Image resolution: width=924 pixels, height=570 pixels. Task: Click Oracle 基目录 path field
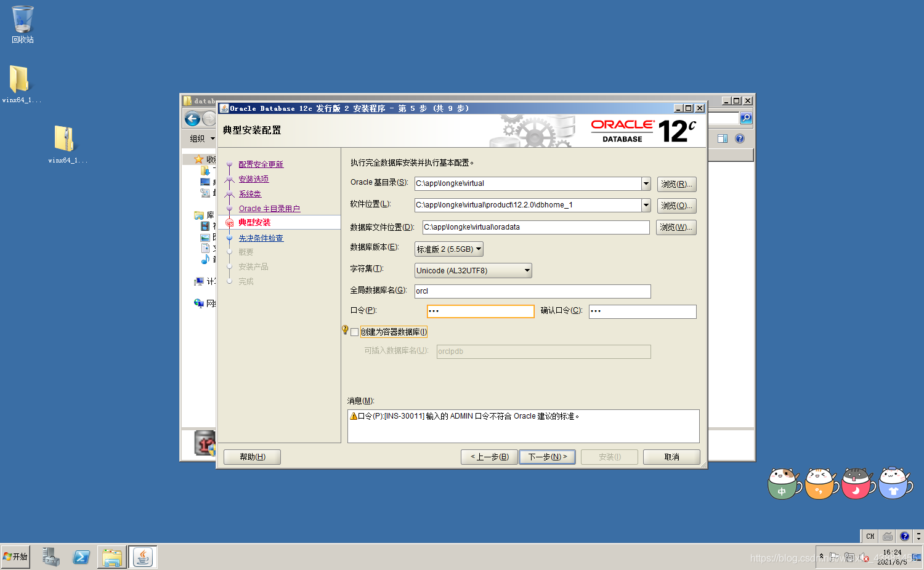pos(528,183)
